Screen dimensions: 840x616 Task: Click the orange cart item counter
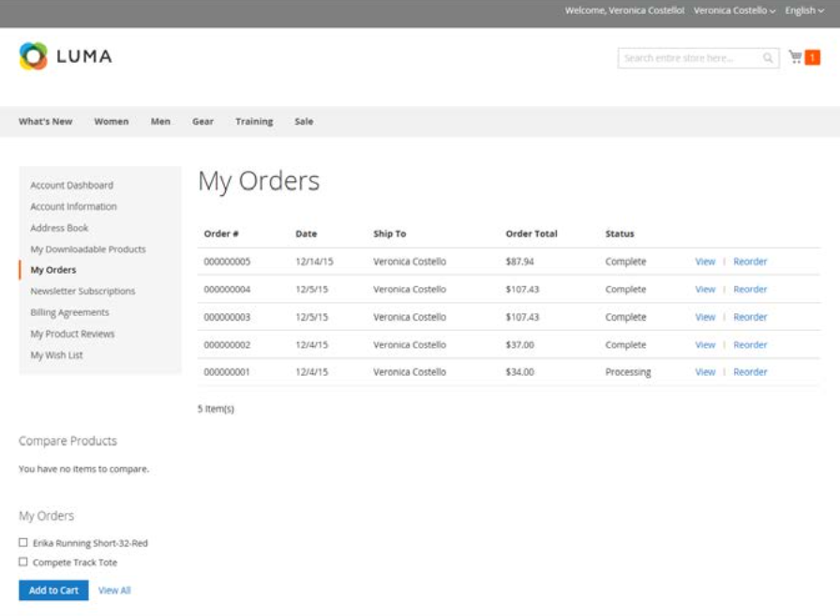(812, 57)
